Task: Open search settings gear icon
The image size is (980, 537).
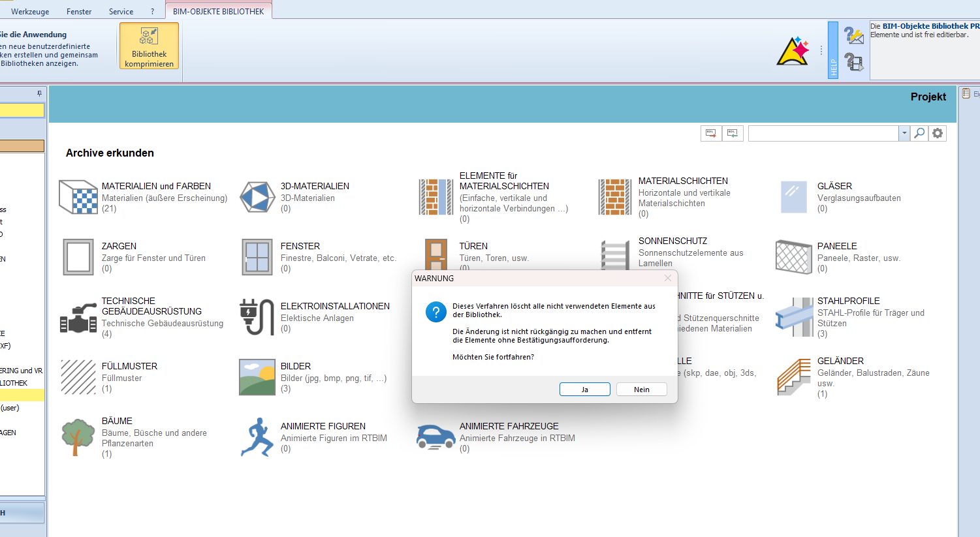Action: tap(938, 133)
